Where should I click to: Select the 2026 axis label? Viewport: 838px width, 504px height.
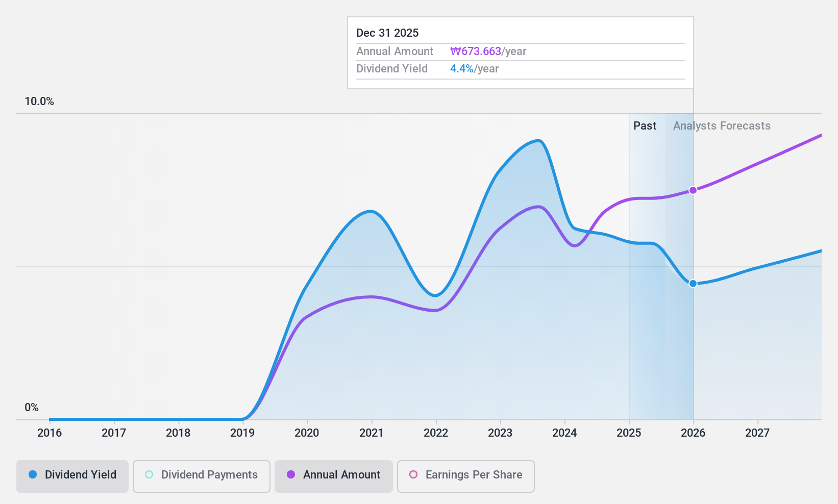(x=693, y=433)
